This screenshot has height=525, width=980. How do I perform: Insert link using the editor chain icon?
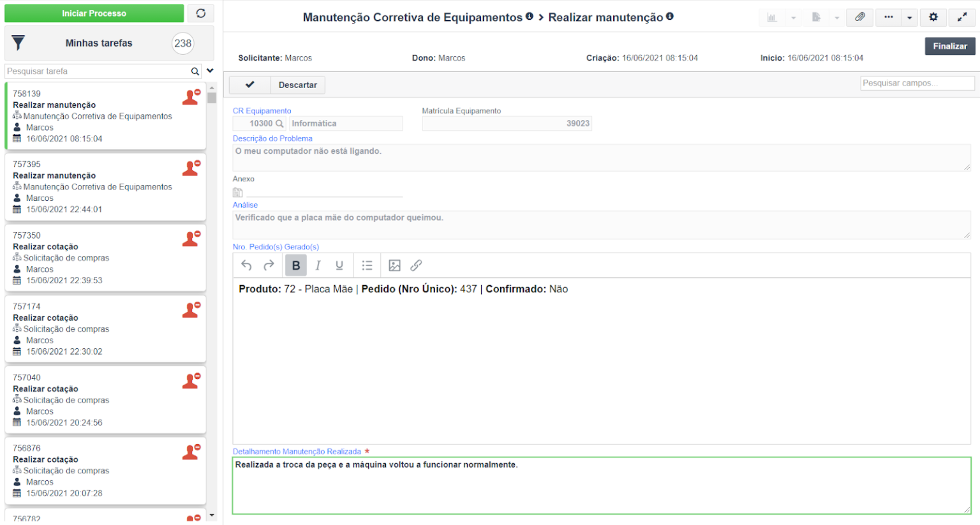pos(416,265)
